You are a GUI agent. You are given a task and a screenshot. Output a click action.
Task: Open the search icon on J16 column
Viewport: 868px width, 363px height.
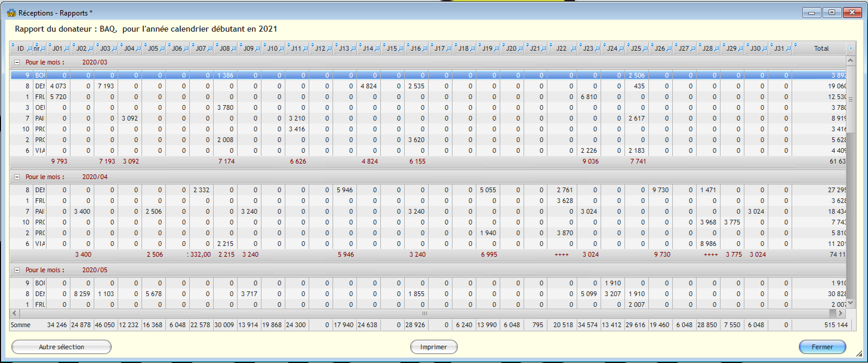coord(424,48)
